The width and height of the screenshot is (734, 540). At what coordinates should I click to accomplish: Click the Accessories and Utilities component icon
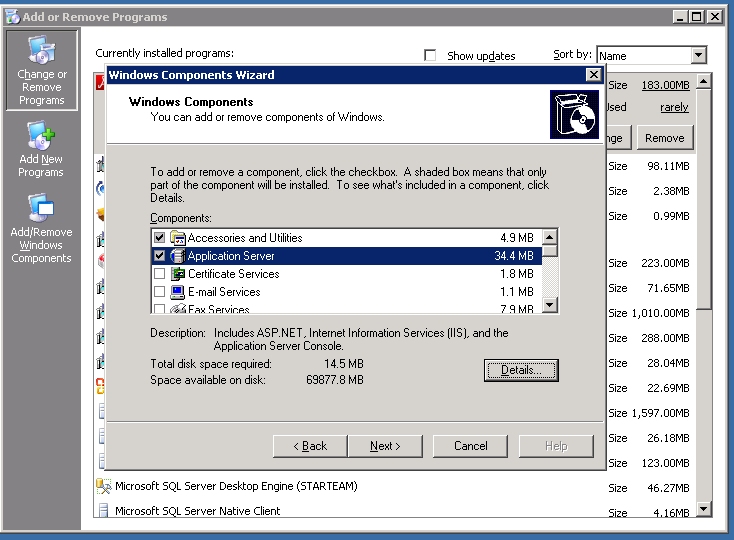click(178, 238)
